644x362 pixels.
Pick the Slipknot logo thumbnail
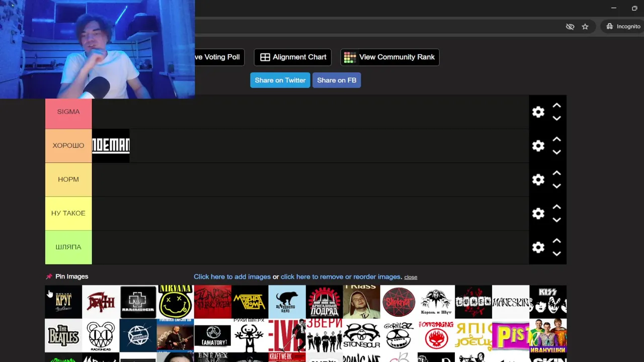398,302
